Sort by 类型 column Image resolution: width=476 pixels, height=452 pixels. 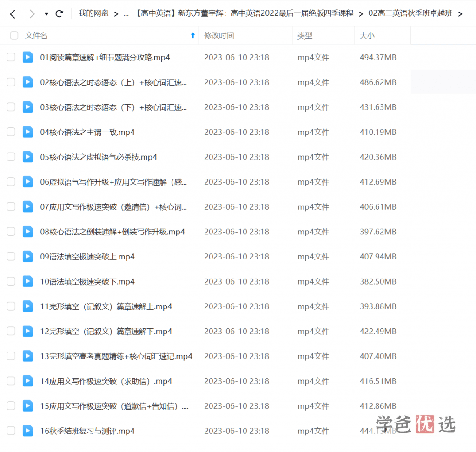coord(305,35)
